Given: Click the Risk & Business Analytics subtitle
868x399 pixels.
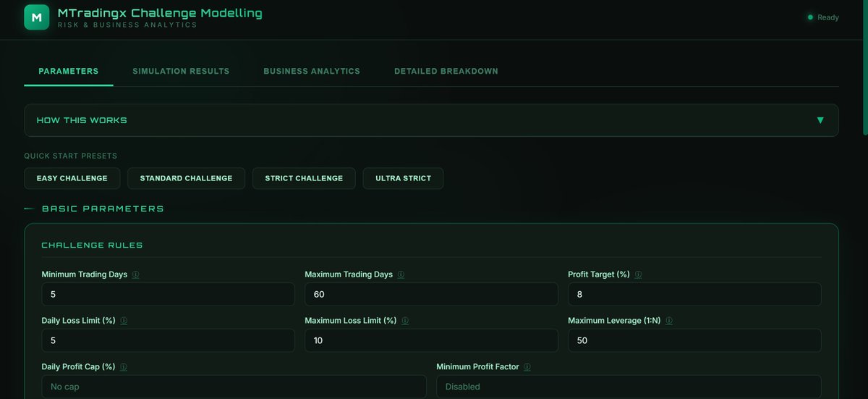Looking at the screenshot, I should [x=127, y=25].
